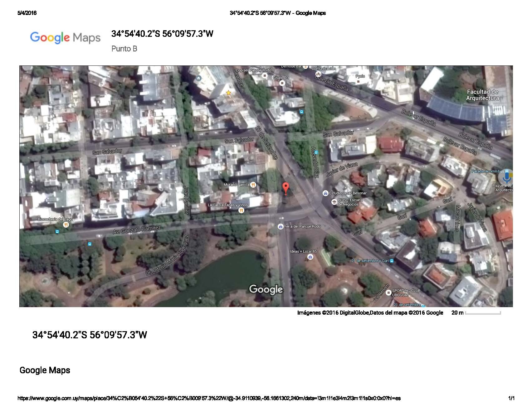Click the Plazuela de Arquitecto label
Viewport: 532px width, 411px height.
click(503, 188)
